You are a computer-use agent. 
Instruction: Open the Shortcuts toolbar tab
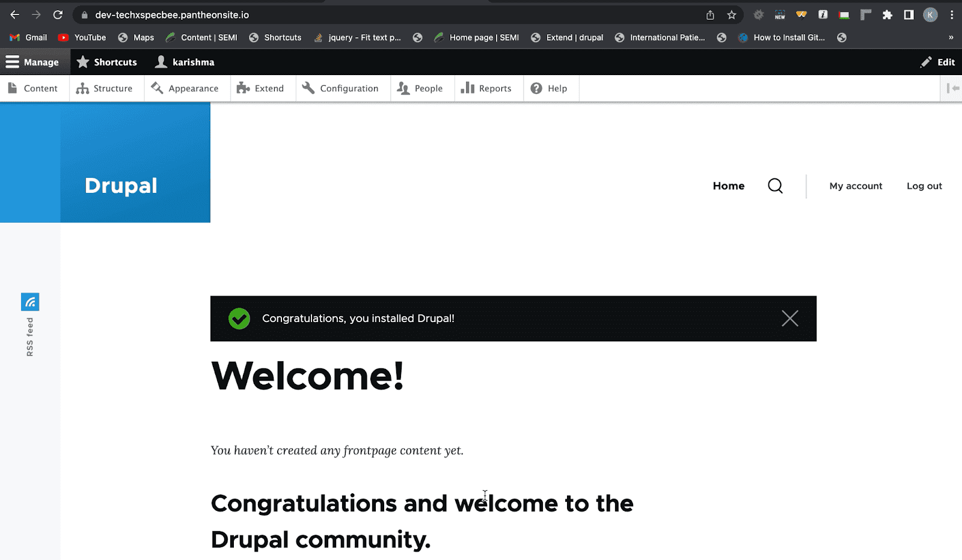click(x=107, y=62)
